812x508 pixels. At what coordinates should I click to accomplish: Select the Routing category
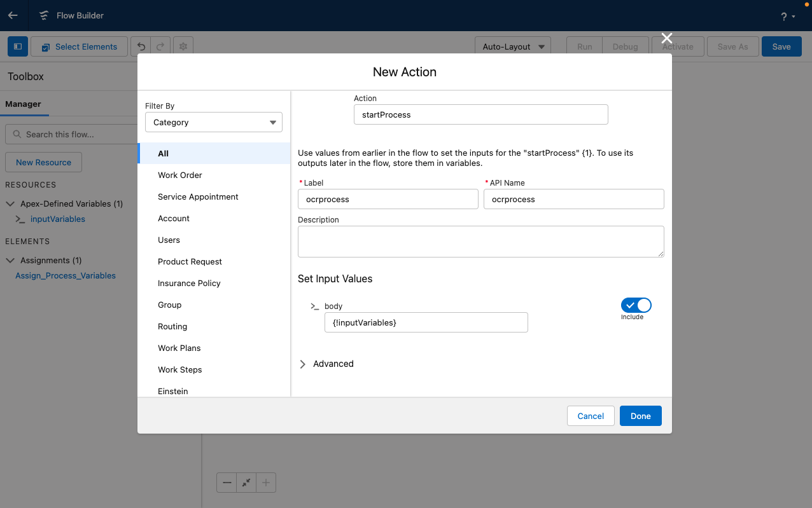214,326
